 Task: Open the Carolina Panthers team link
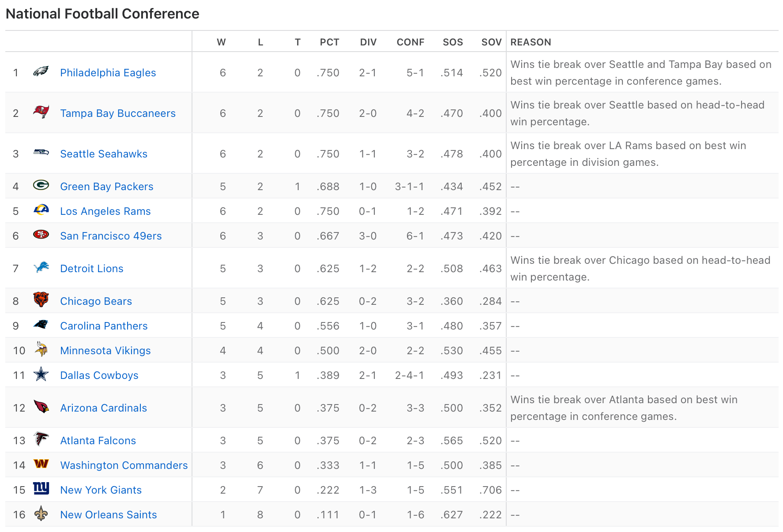click(x=104, y=326)
